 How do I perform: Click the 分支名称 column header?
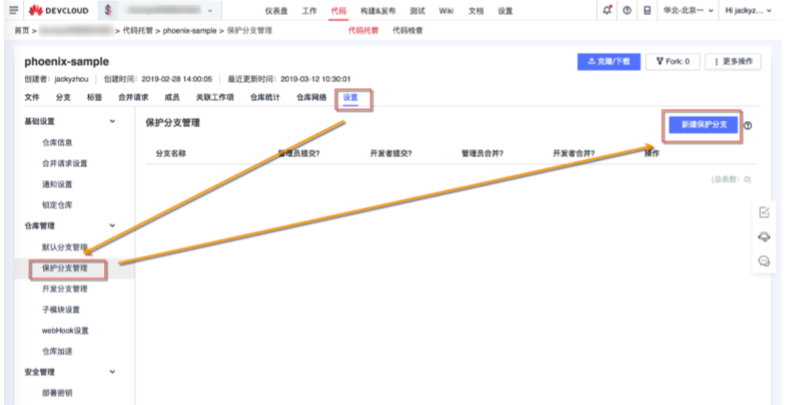point(171,153)
